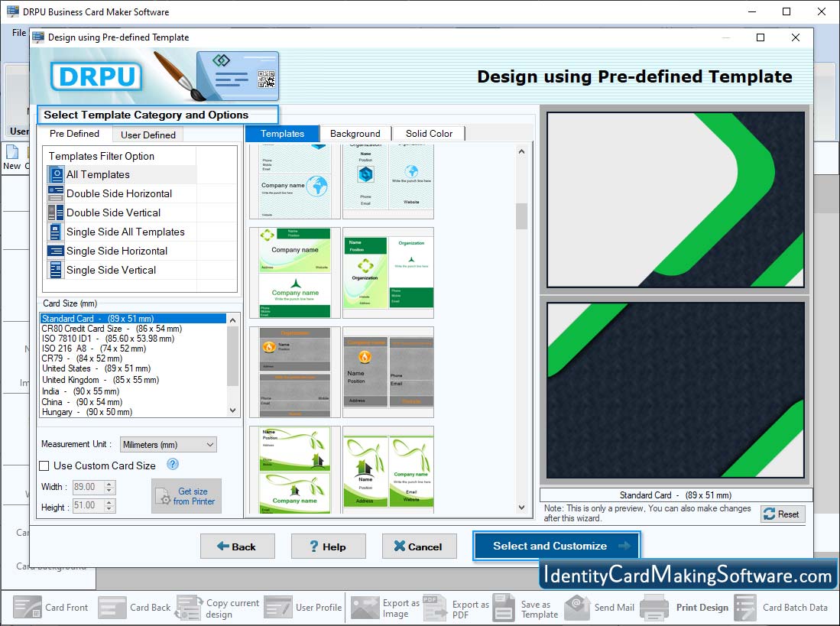
Task: Select United Kingdom card size
Action: pos(134,380)
